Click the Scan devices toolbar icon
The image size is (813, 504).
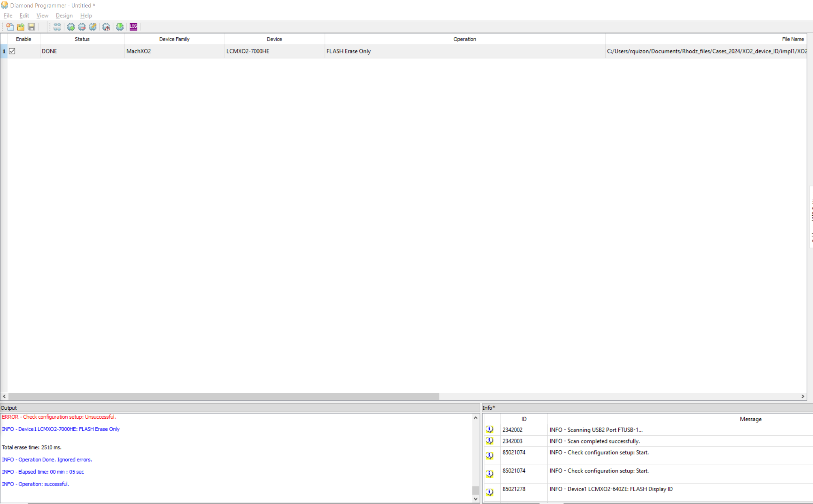click(57, 27)
